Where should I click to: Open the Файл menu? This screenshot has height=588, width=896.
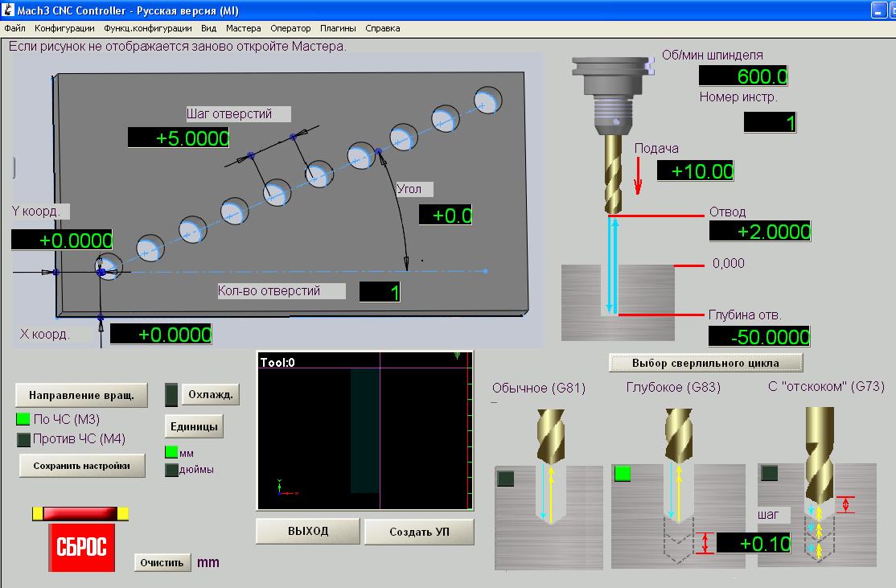(x=14, y=28)
